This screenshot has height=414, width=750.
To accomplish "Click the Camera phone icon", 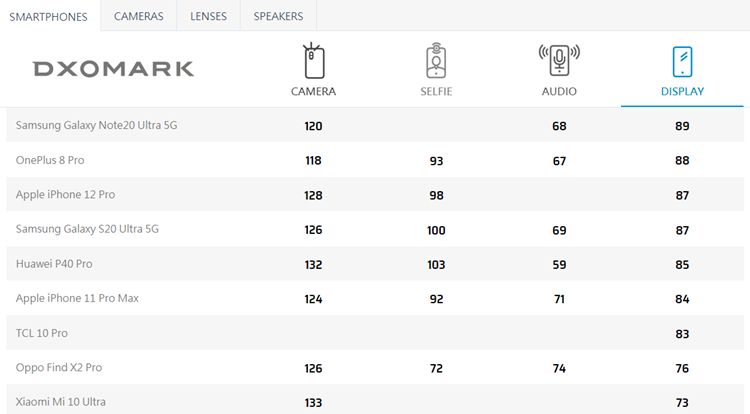I will click(x=313, y=61).
